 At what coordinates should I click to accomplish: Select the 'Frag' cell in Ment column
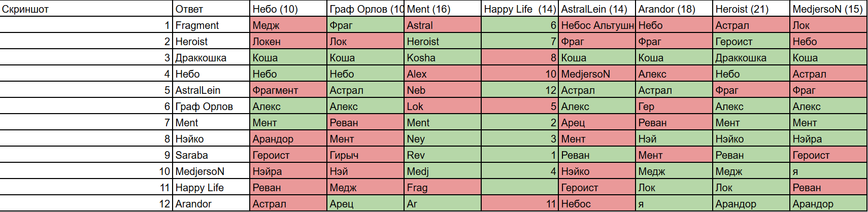click(x=443, y=187)
